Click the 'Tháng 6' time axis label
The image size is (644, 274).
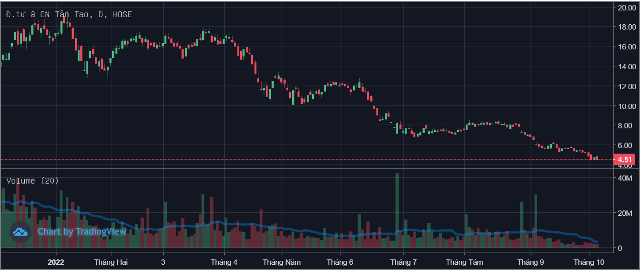pyautogui.click(x=340, y=262)
